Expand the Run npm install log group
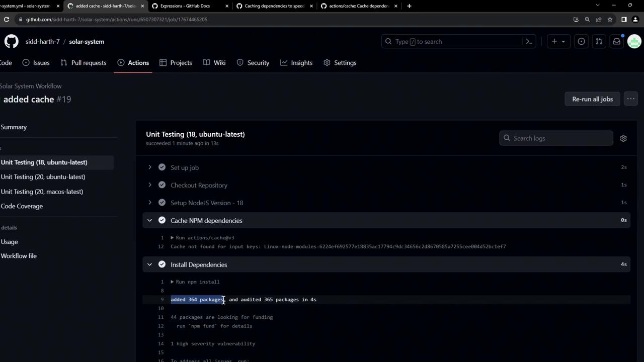Viewport: 644px width, 362px height. click(195, 282)
